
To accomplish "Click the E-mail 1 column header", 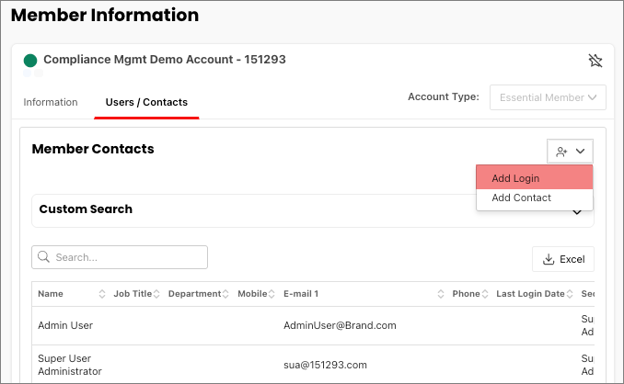I will pyautogui.click(x=301, y=294).
